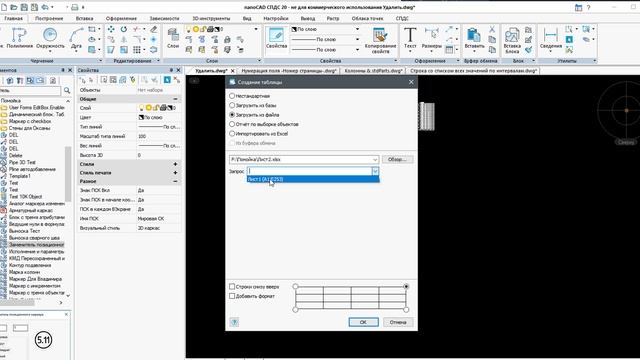The height and width of the screenshot is (360, 640).
Task: Switch to Колонны & stdParts.dwg tab
Action: [373, 71]
